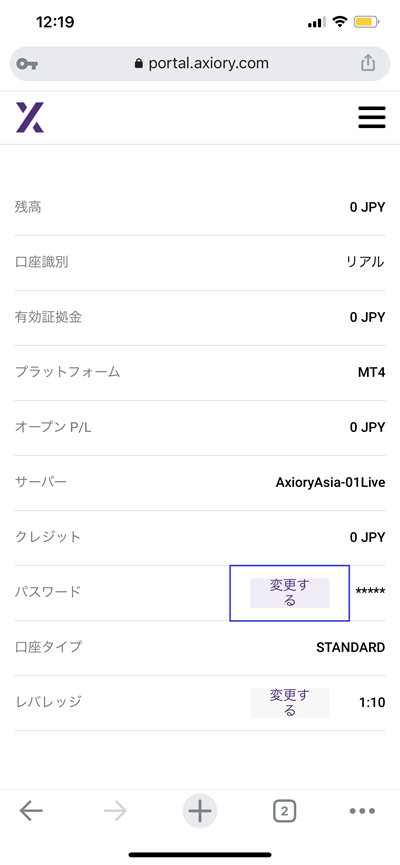Screen dimensions: 400x865
Task: Click 変更する button for レバレッジ
Action: pyautogui.click(x=290, y=703)
